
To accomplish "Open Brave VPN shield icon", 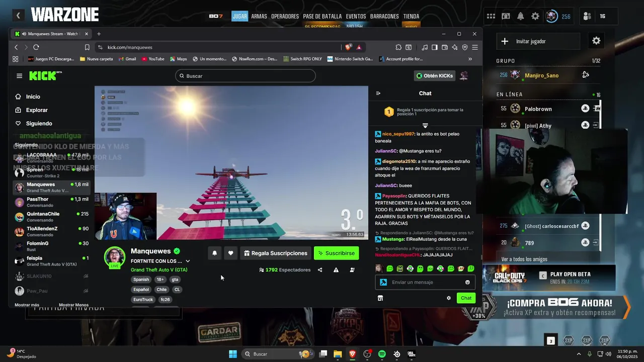I will [465, 47].
